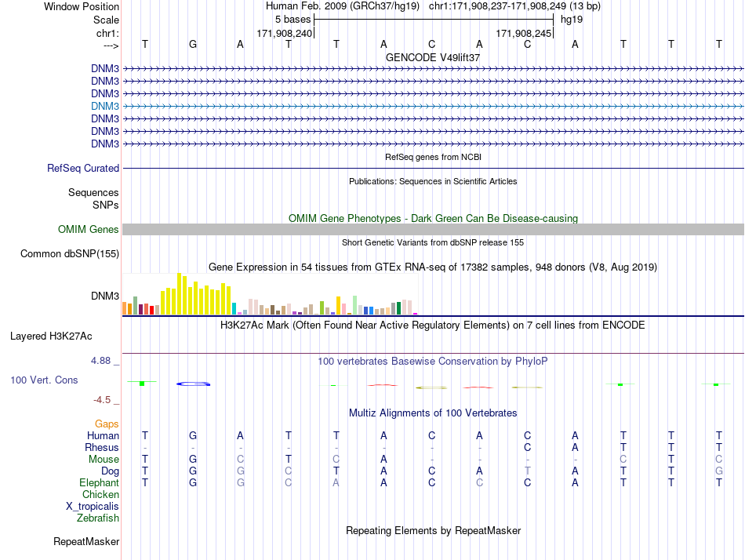Click the Human Feb. 2009 position header
This screenshot has height=560, width=745.
(x=433, y=6)
